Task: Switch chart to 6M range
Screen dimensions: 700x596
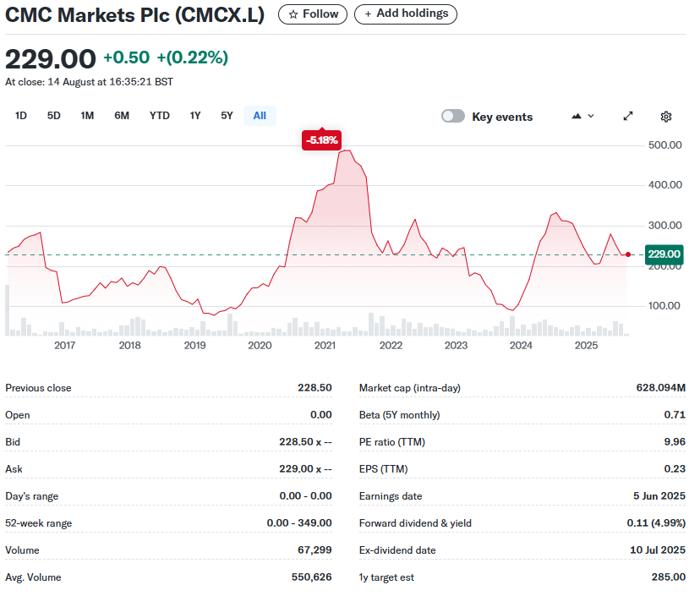Action: tap(122, 116)
